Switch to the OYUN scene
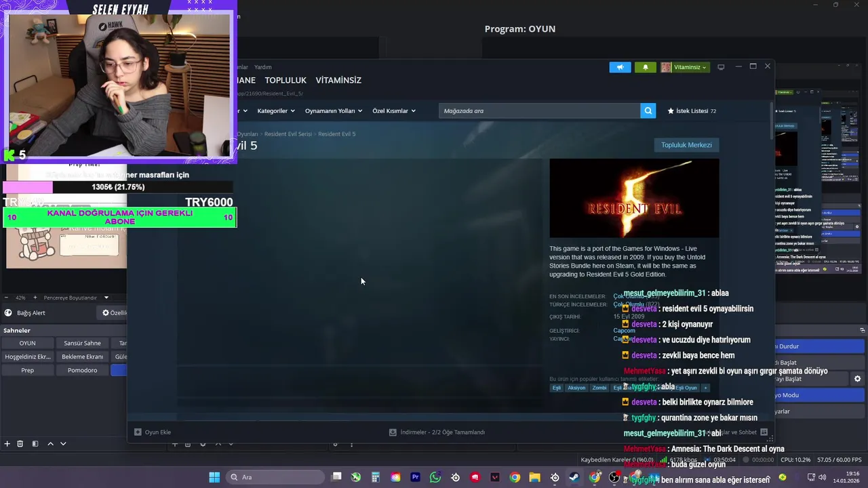Image resolution: width=868 pixels, height=488 pixels. click(27, 343)
